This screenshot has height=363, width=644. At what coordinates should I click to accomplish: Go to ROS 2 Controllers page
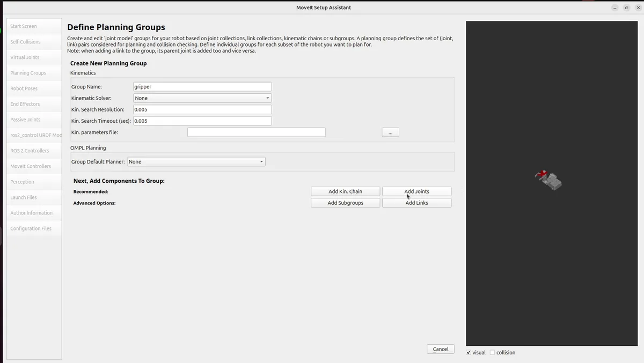click(34, 151)
